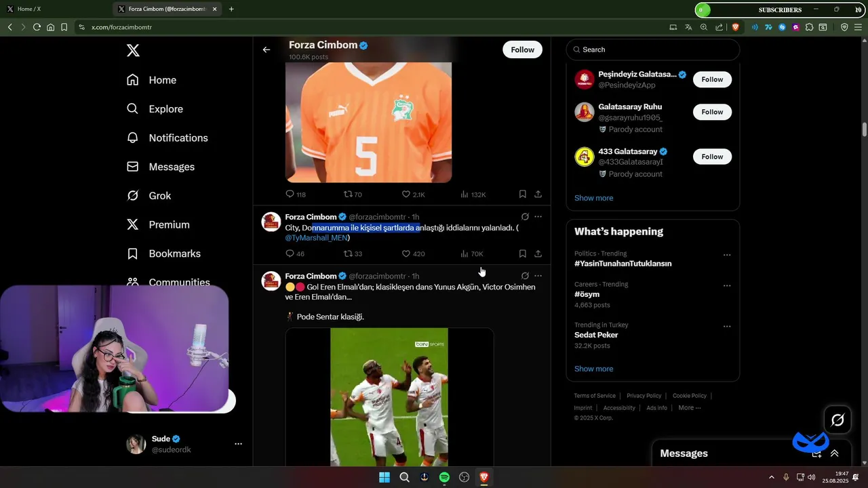Open more menu on Eren Elmalı post

tap(538, 276)
